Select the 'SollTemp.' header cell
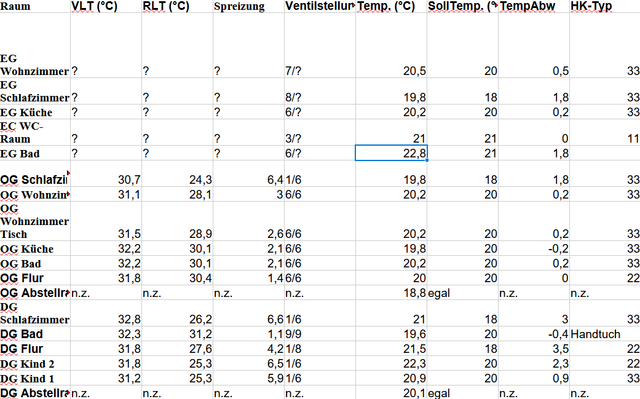Screen dimensions: 640x399 (462, 6)
